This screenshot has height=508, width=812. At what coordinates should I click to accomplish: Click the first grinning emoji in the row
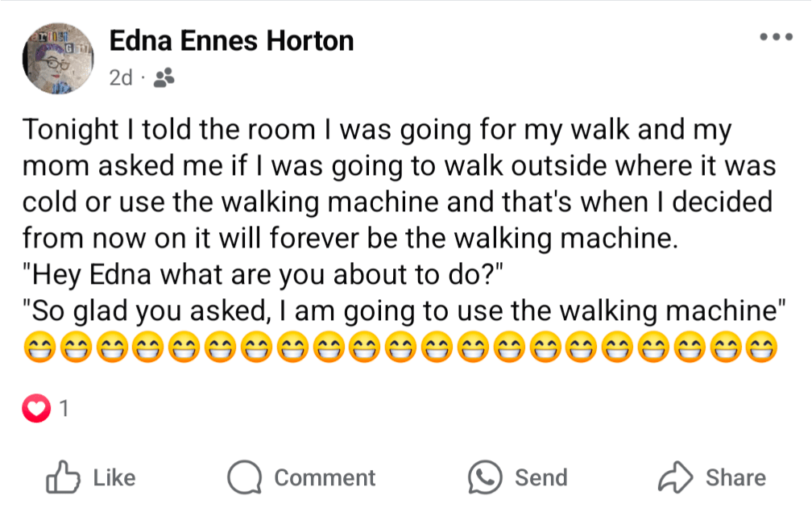tap(38, 348)
